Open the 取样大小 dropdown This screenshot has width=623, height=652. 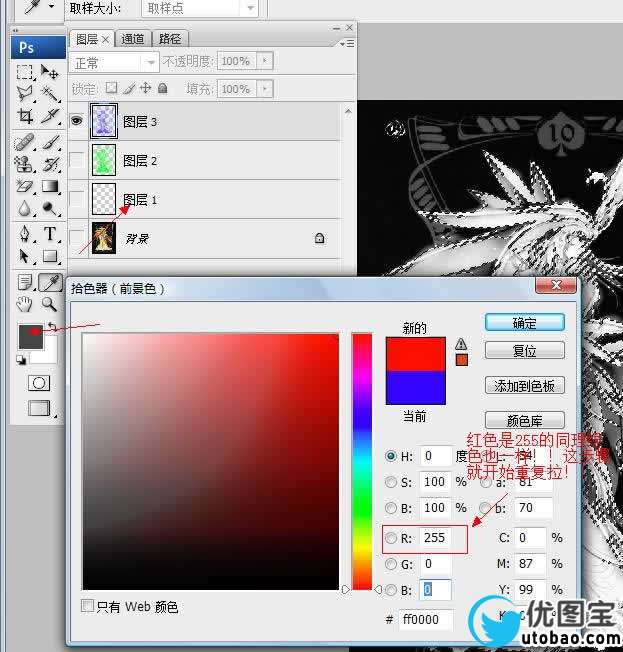tap(200, 8)
